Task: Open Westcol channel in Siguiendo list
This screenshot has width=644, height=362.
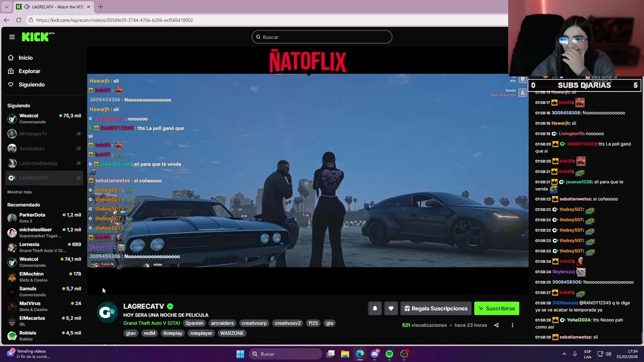Action: coord(44,119)
